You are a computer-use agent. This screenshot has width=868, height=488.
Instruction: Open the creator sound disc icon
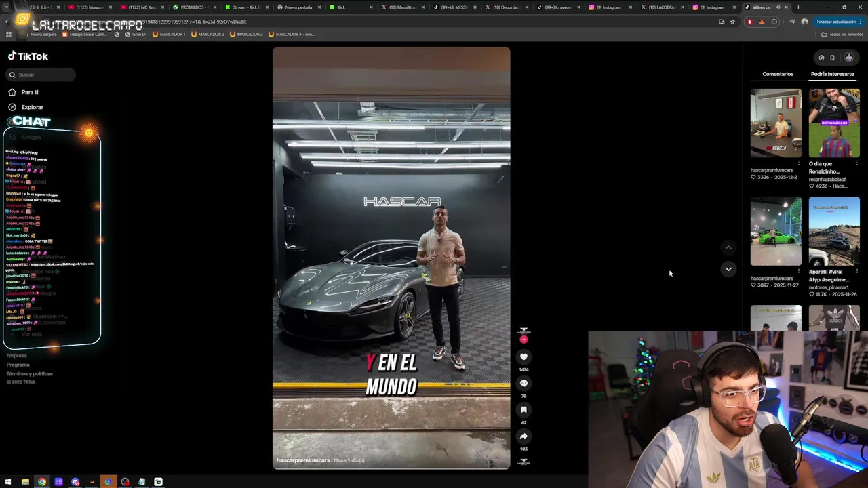(x=524, y=462)
